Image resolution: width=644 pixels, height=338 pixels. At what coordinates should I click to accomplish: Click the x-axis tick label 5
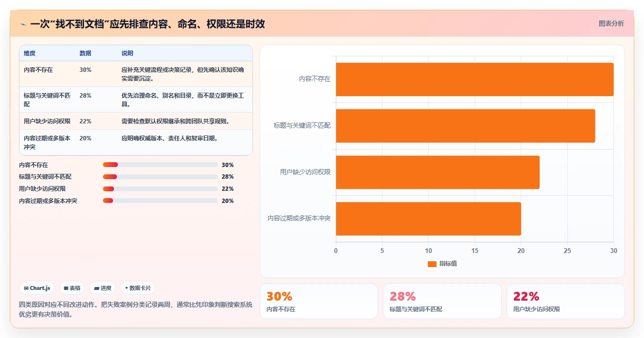point(382,251)
